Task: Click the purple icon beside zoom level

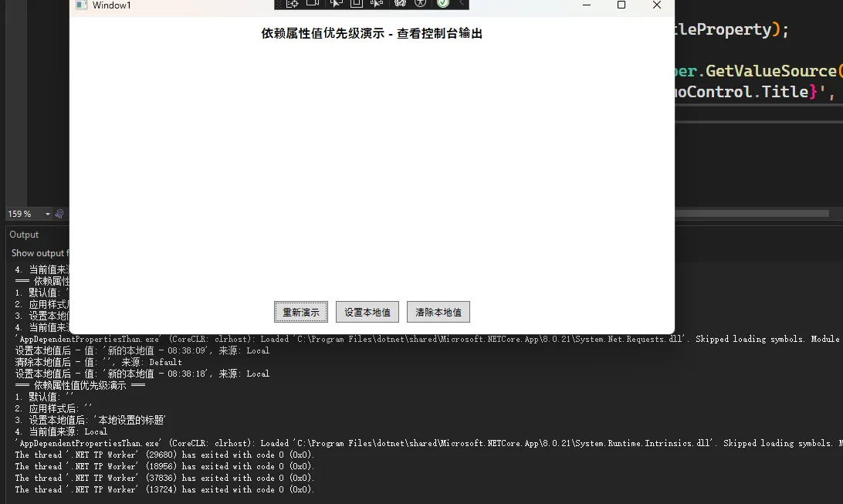Action: [60, 214]
